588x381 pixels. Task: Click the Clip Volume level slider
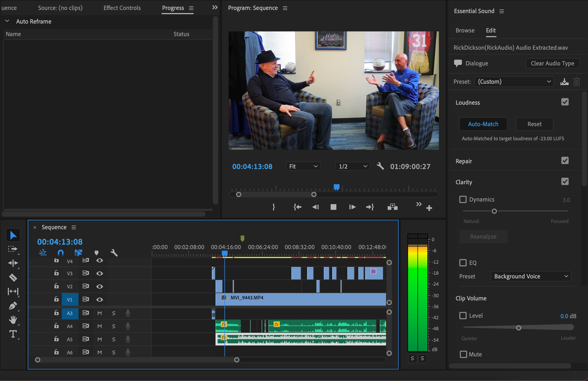coord(518,328)
